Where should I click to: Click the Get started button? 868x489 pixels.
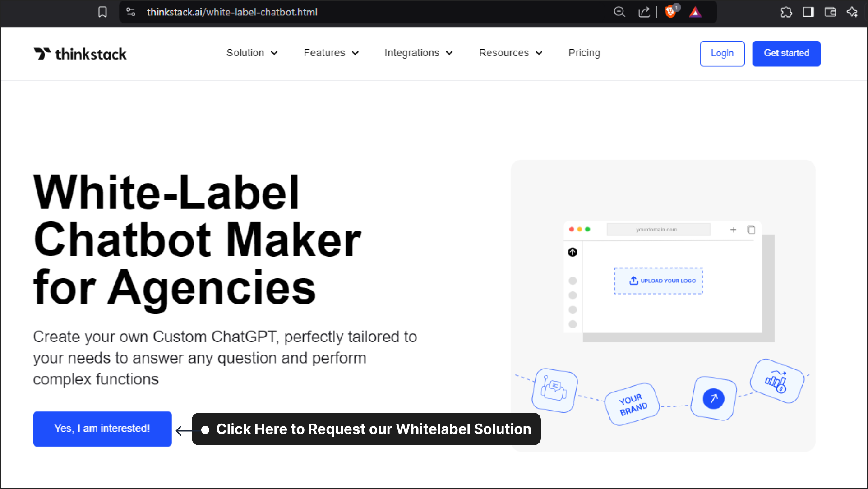pos(786,53)
